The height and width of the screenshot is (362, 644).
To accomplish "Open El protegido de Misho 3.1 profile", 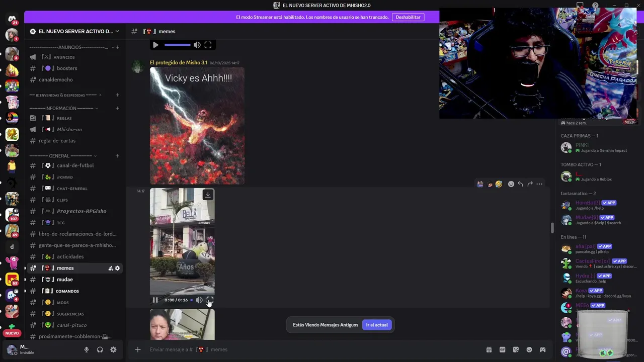I will 178,63.
